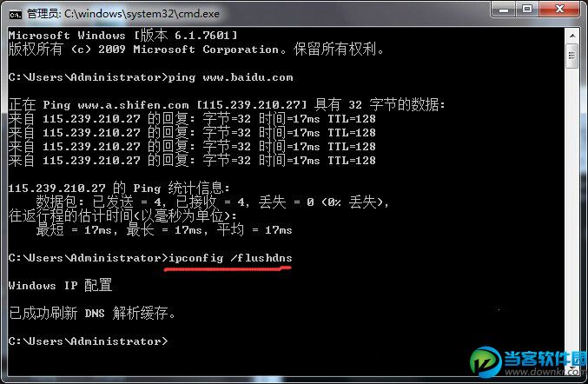This screenshot has width=588, height=384.
Task: Click at the final C:\Users\Administrator> prompt
Action: (88, 341)
